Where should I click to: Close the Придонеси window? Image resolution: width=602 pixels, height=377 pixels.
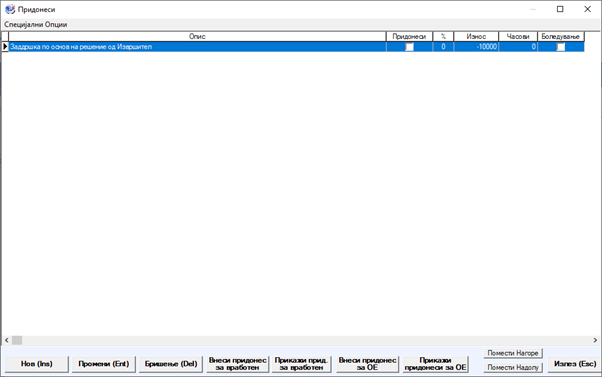tap(587, 9)
